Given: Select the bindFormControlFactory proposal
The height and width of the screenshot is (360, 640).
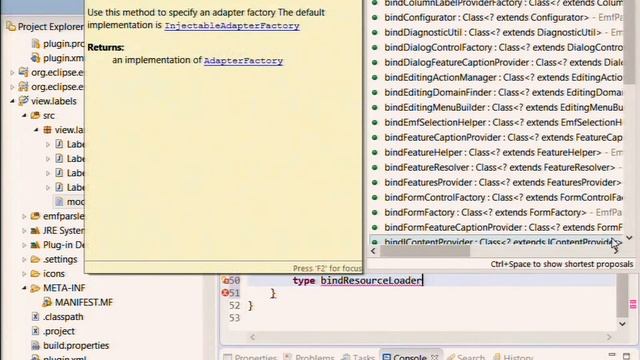Looking at the screenshot, I should point(497,198).
